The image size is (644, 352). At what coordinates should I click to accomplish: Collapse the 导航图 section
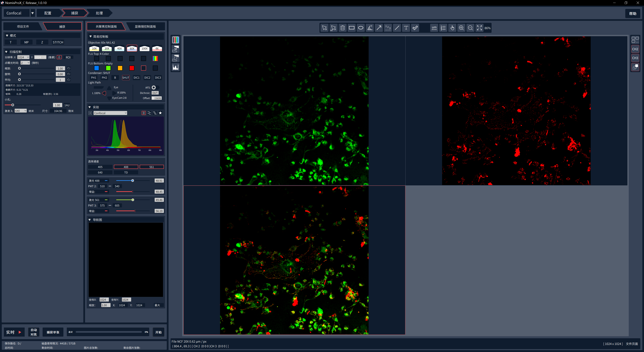coord(90,220)
